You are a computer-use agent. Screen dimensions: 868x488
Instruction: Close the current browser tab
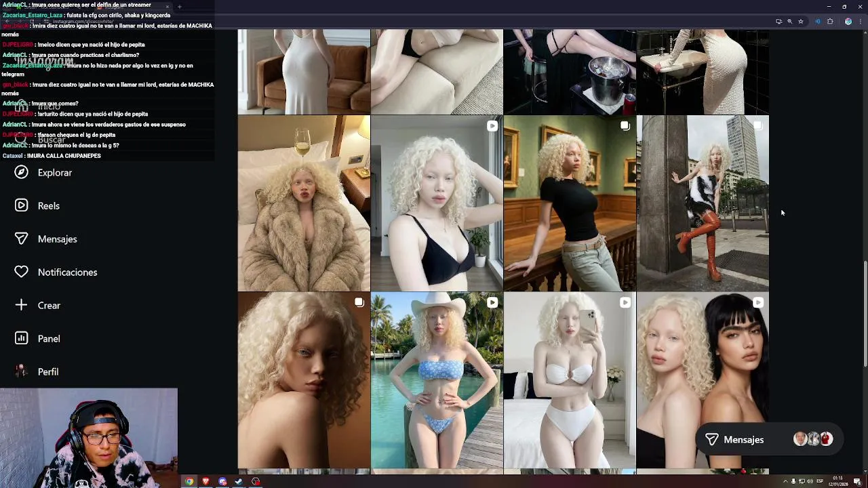coord(167,7)
